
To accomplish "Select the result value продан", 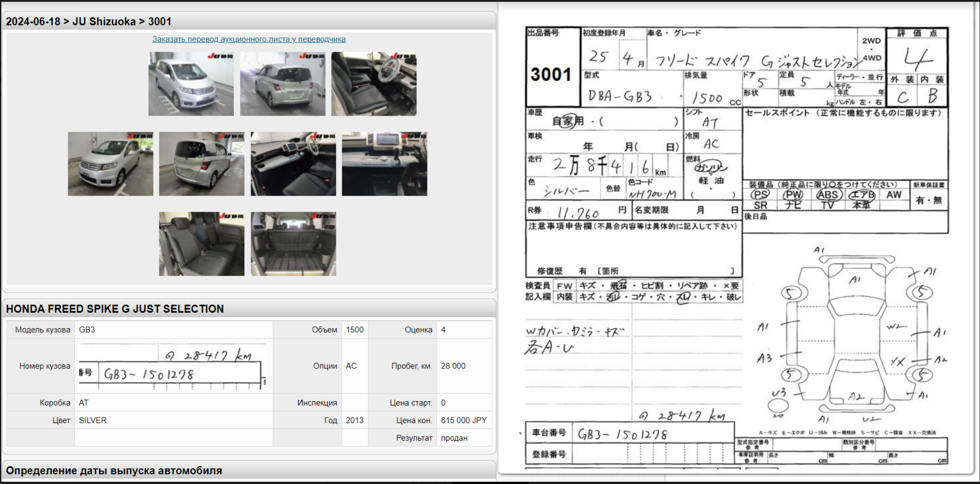I will tap(454, 438).
